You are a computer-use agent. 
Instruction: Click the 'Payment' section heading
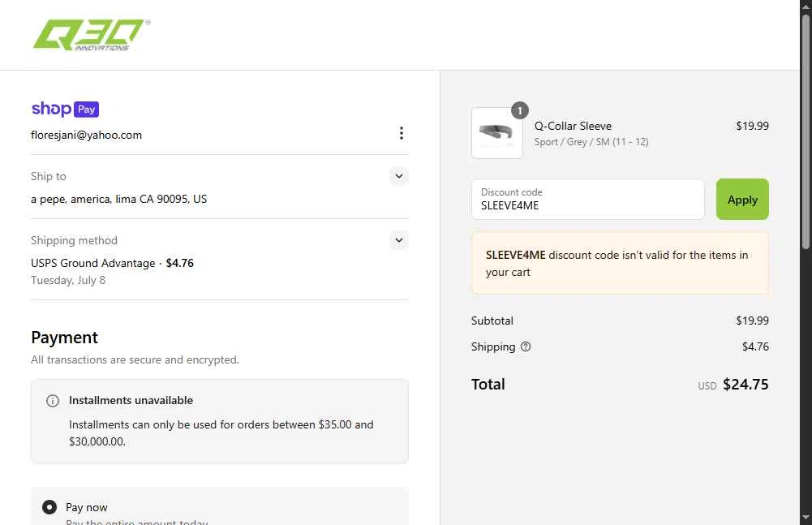pyautogui.click(x=64, y=338)
